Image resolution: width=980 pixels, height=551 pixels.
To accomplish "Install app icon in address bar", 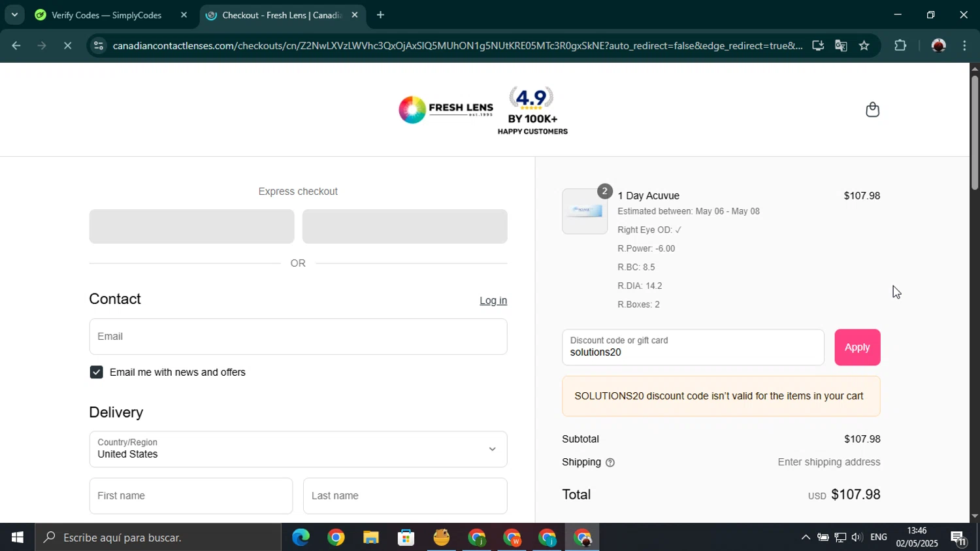I will coord(817,46).
